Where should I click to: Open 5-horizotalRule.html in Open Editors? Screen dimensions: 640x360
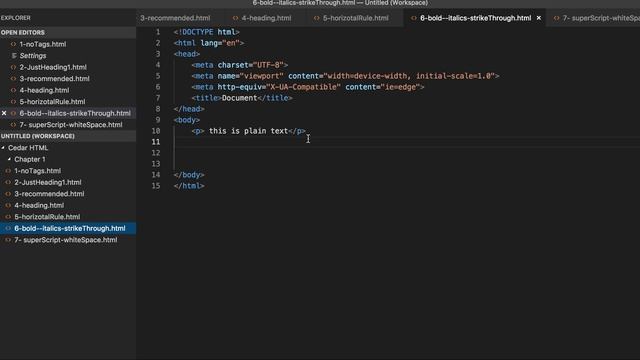[52, 102]
